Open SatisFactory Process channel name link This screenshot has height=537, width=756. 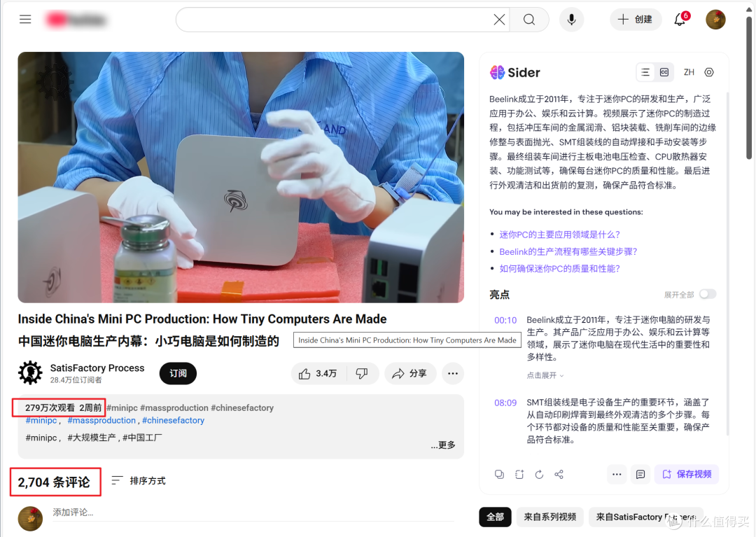pos(97,368)
